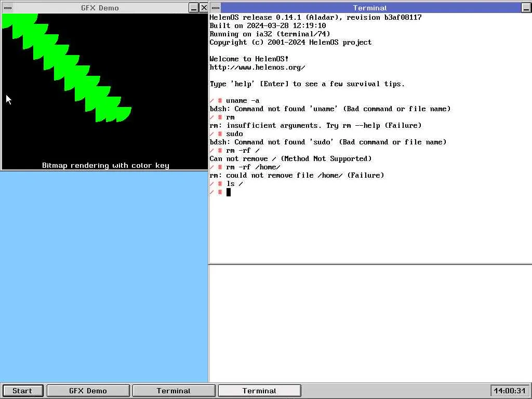Click the GFX Demo title bar
This screenshot has height=399, width=532.
click(100, 8)
